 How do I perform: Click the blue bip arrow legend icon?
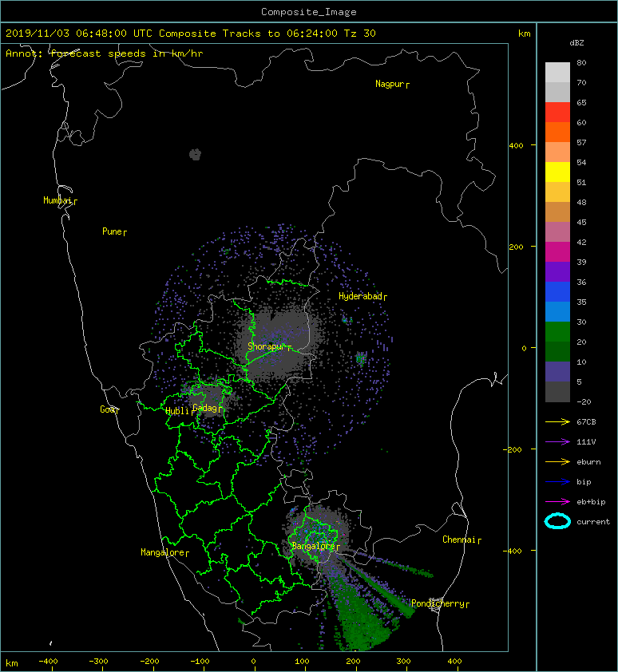coord(557,482)
